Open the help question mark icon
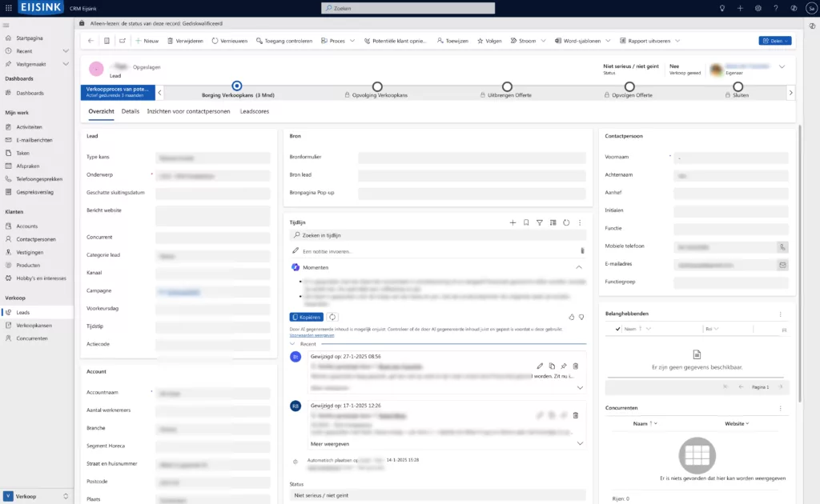 point(775,8)
